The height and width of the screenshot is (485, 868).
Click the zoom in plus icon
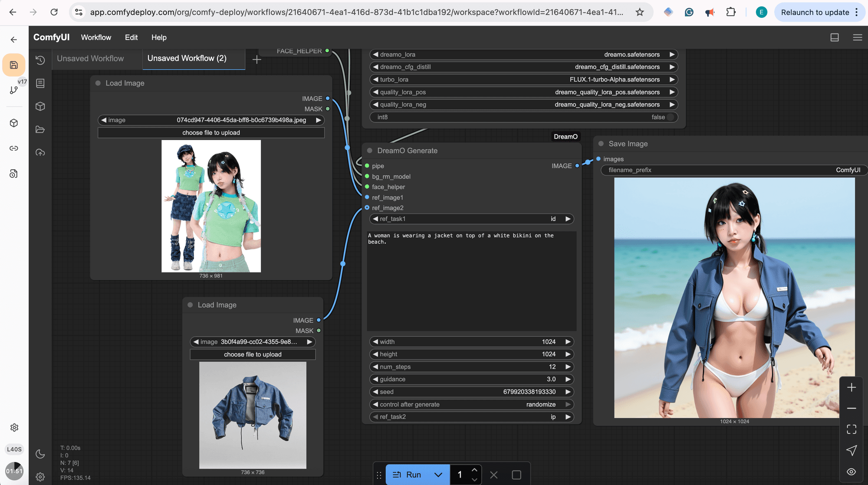[851, 387]
